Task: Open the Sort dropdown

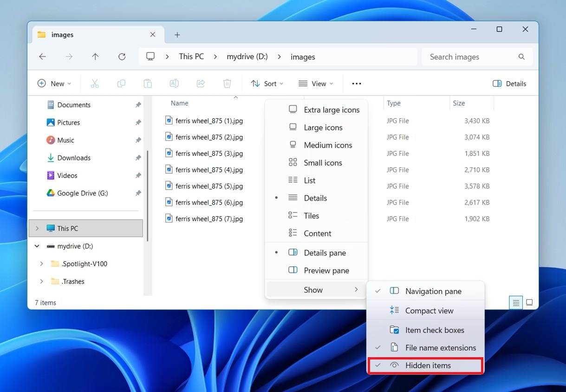Action: (267, 84)
